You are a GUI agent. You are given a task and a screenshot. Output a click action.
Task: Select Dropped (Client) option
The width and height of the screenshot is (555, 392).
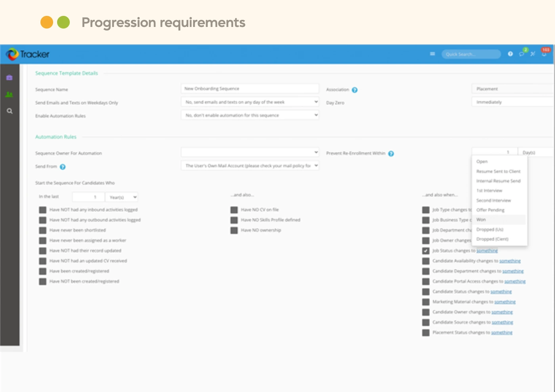tap(499, 239)
